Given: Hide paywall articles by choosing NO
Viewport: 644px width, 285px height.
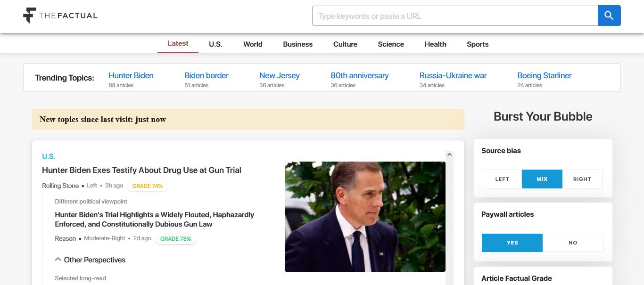Looking at the screenshot, I should pyautogui.click(x=572, y=243).
